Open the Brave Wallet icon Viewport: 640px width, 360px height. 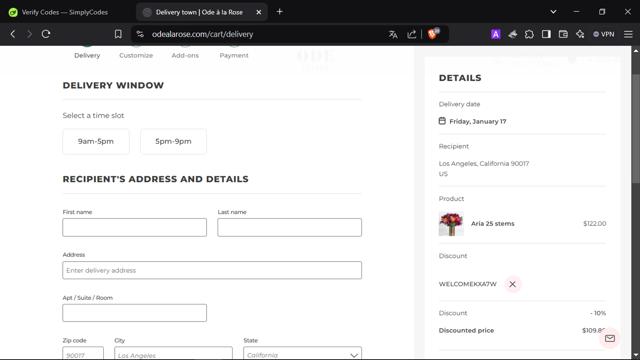(563, 34)
